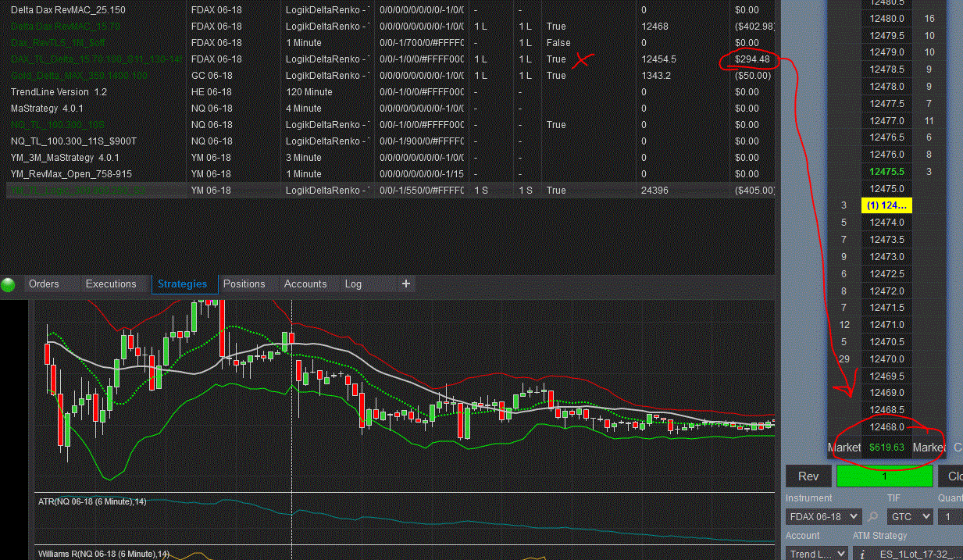Screen dimensions: 963x560
Task: Click the Quantity input field
Action: click(x=951, y=516)
